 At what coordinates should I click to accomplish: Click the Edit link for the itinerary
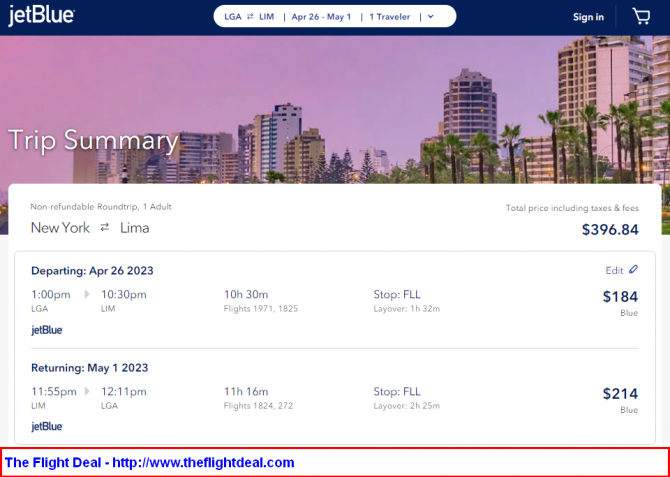pos(614,271)
